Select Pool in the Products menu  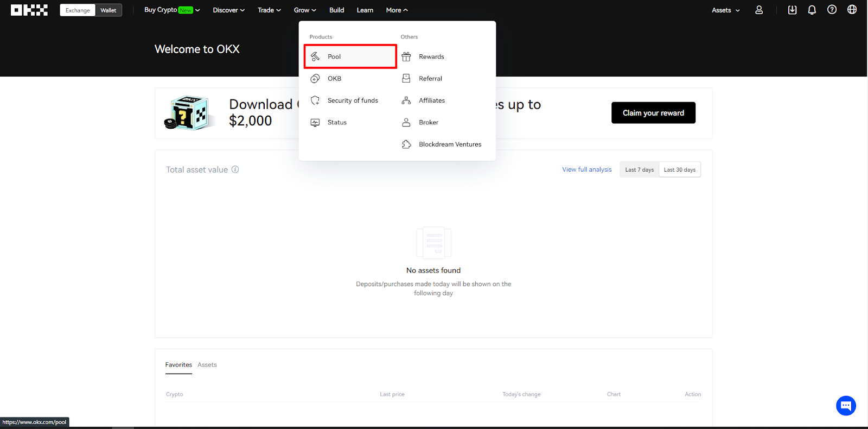point(350,56)
